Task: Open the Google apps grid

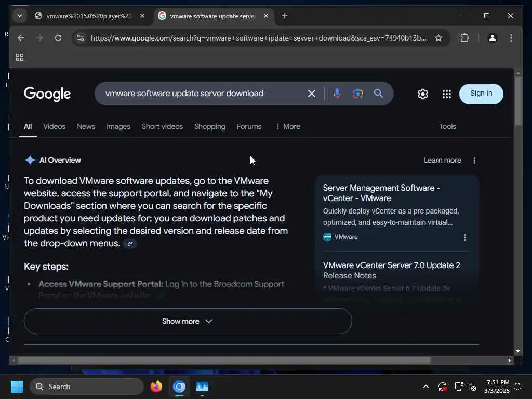Action: coord(446,94)
